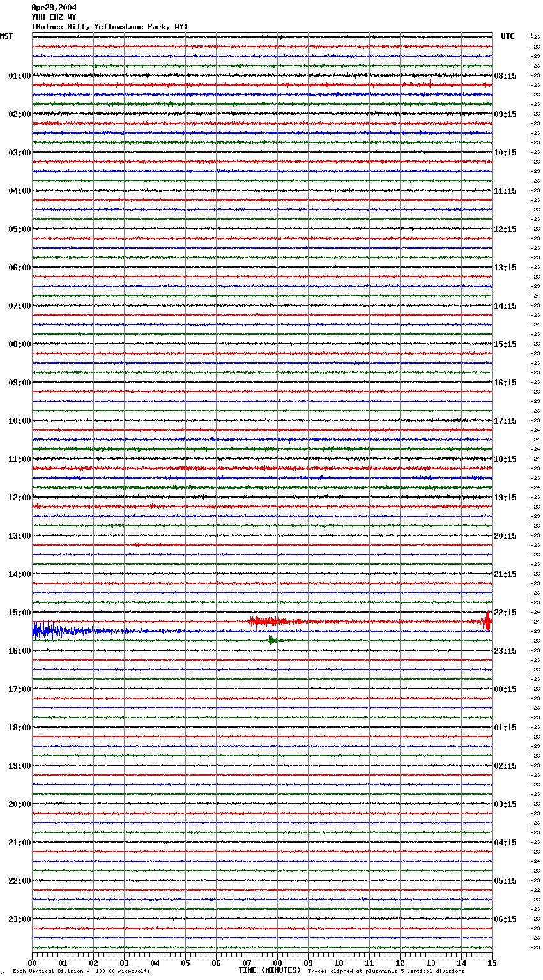Select the 04:00 MST hour label
Viewport: 543px width, 980px height.
coord(20,191)
